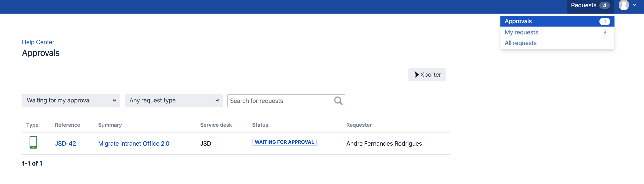Screen dimensions: 644x184
Task: Click the Requests count badge showing 4
Action: 604,6
